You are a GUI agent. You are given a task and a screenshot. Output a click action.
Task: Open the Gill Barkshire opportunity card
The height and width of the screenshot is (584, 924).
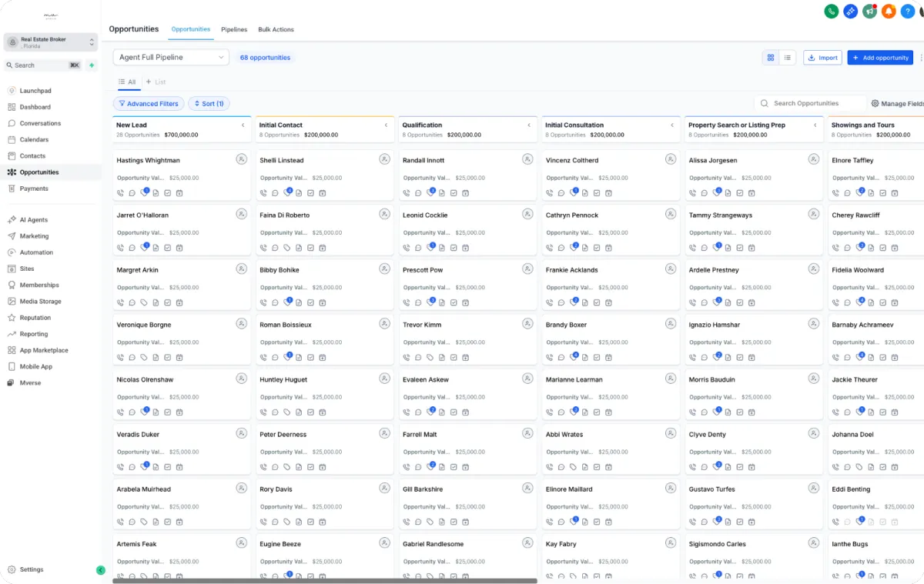point(468,504)
